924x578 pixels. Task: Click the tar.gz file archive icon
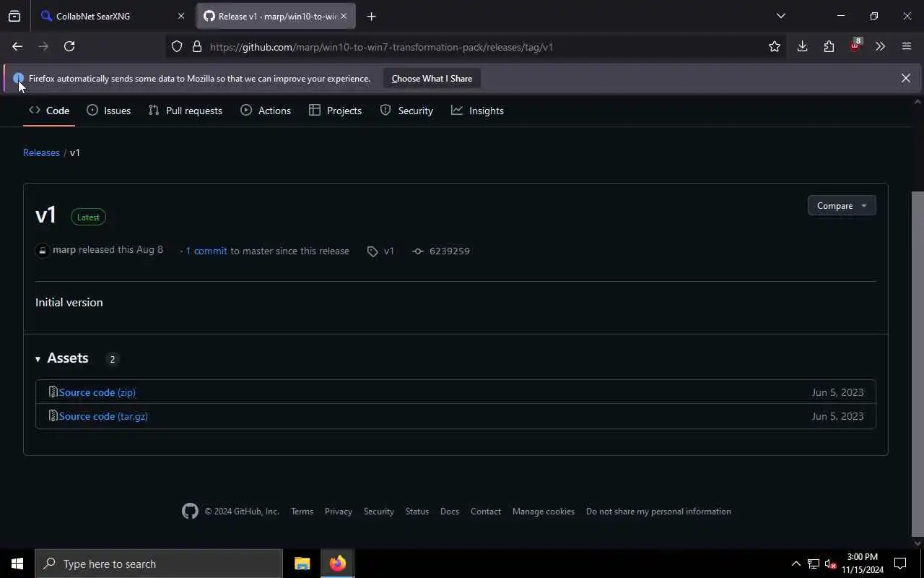coord(53,415)
